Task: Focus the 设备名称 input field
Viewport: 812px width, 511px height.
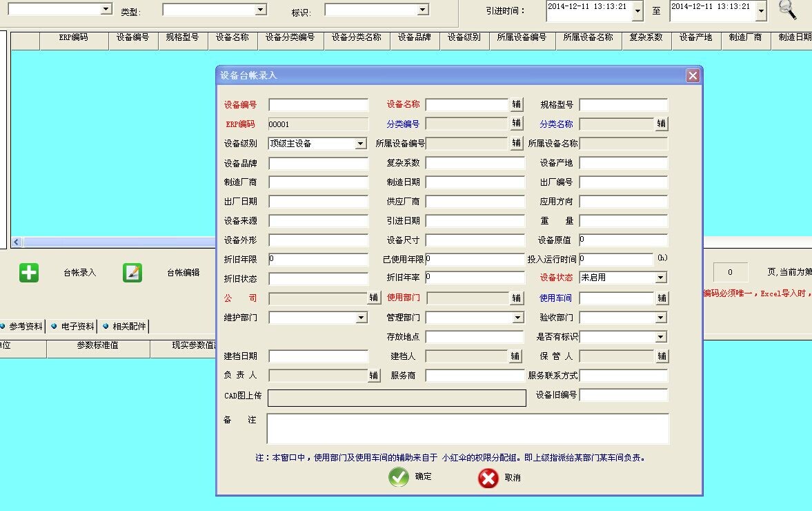Action: (x=467, y=104)
